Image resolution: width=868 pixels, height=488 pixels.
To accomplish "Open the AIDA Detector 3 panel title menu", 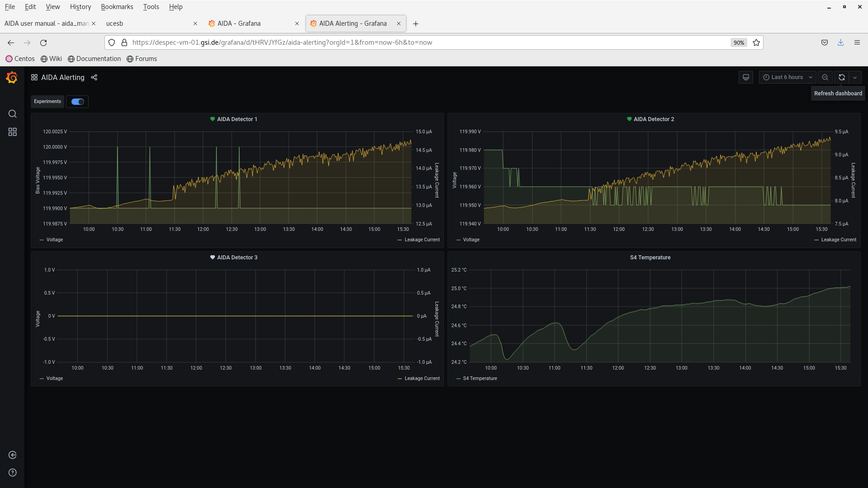I will coord(237,258).
